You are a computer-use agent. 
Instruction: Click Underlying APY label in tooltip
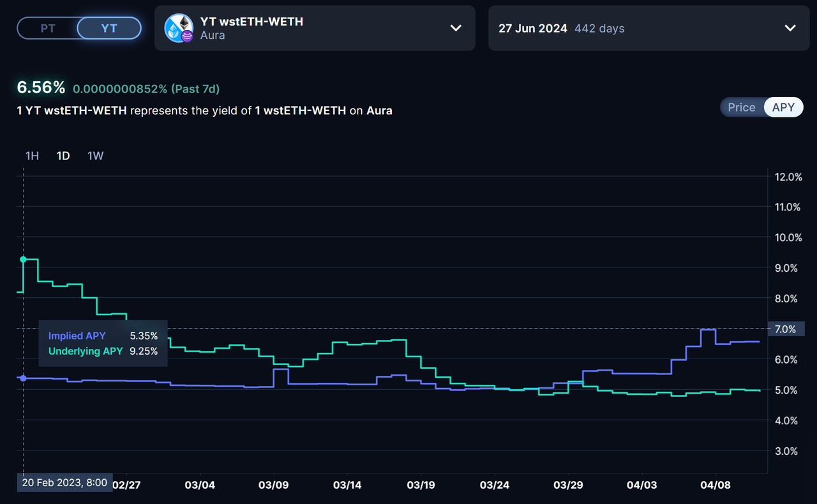(x=86, y=351)
